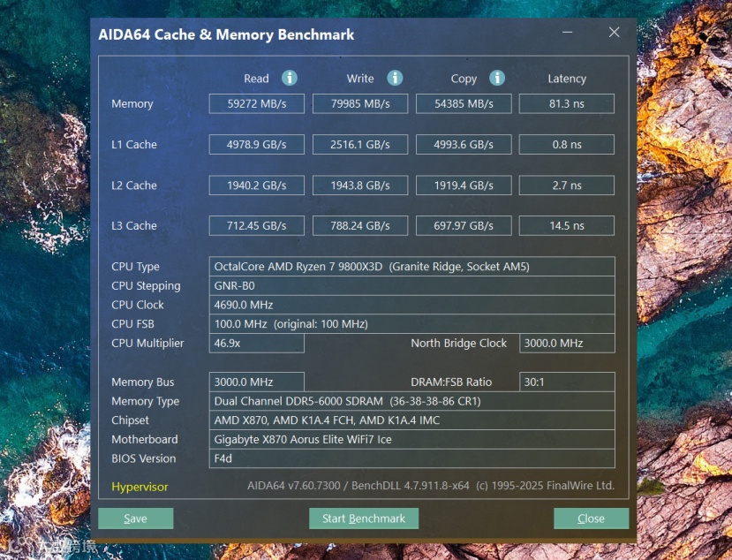The image size is (732, 560).
Task: Click the L1 Cache latency 0.8 ns
Action: pos(567,144)
